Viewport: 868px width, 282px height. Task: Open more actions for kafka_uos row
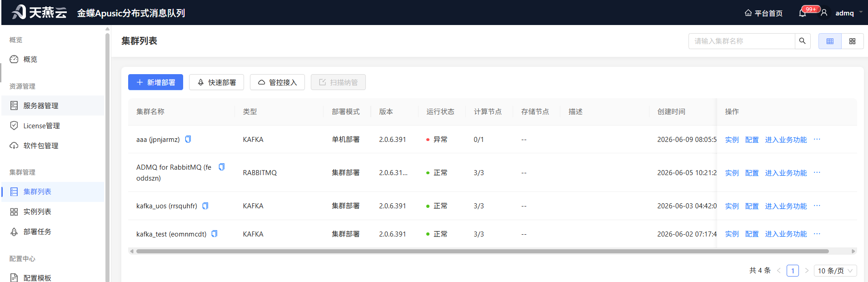point(817,206)
